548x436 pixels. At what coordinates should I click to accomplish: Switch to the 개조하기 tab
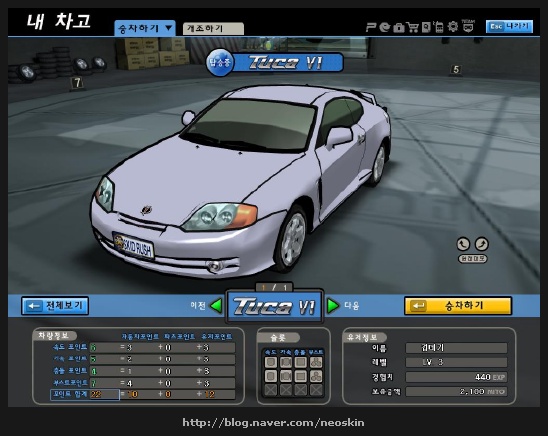tap(213, 28)
